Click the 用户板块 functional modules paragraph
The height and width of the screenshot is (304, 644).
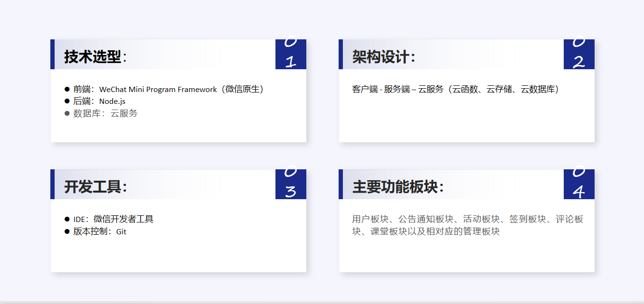click(467, 225)
